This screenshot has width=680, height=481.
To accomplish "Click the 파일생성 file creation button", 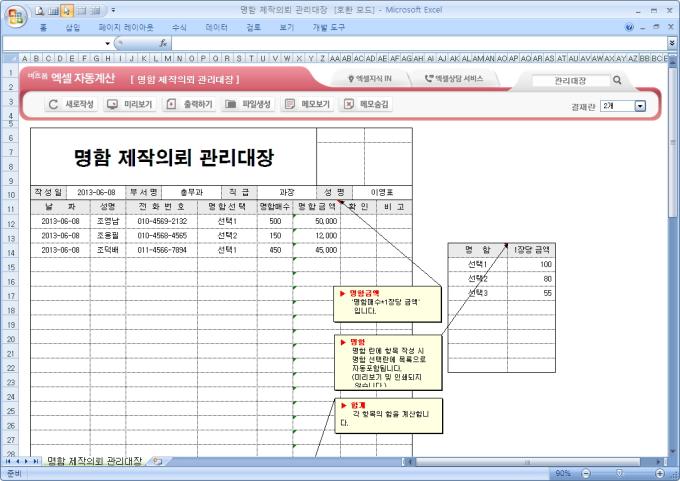I will coord(248,104).
